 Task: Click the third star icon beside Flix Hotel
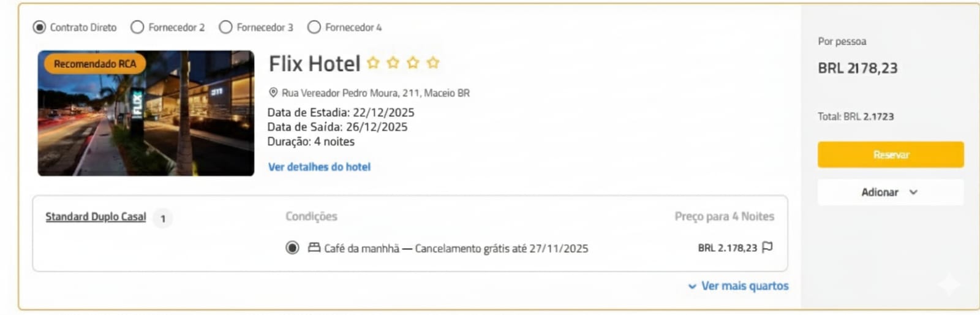(413, 63)
